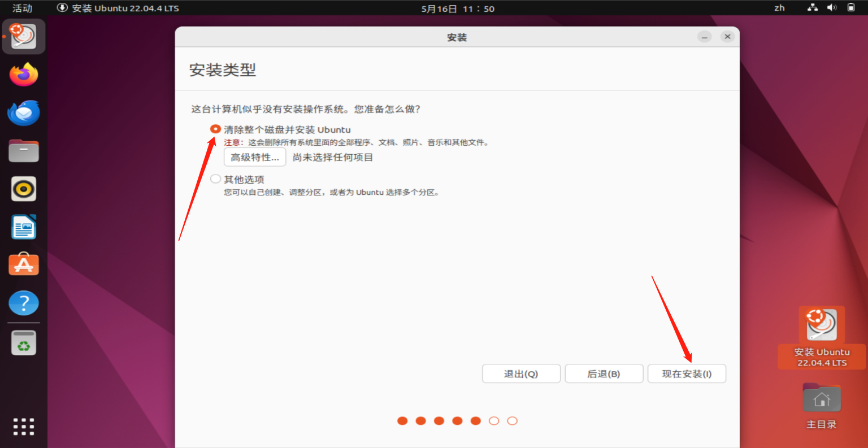Click the 退出(Q) button

click(x=521, y=374)
